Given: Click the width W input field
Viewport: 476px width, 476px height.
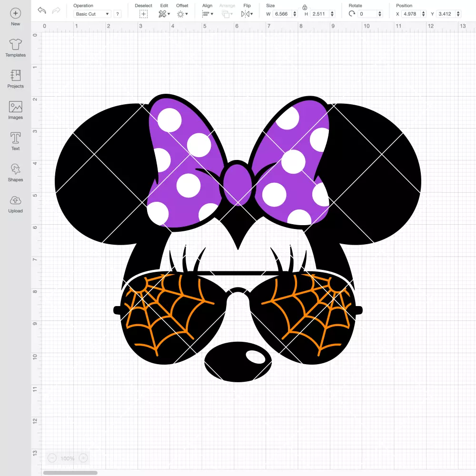Looking at the screenshot, I should [282, 14].
